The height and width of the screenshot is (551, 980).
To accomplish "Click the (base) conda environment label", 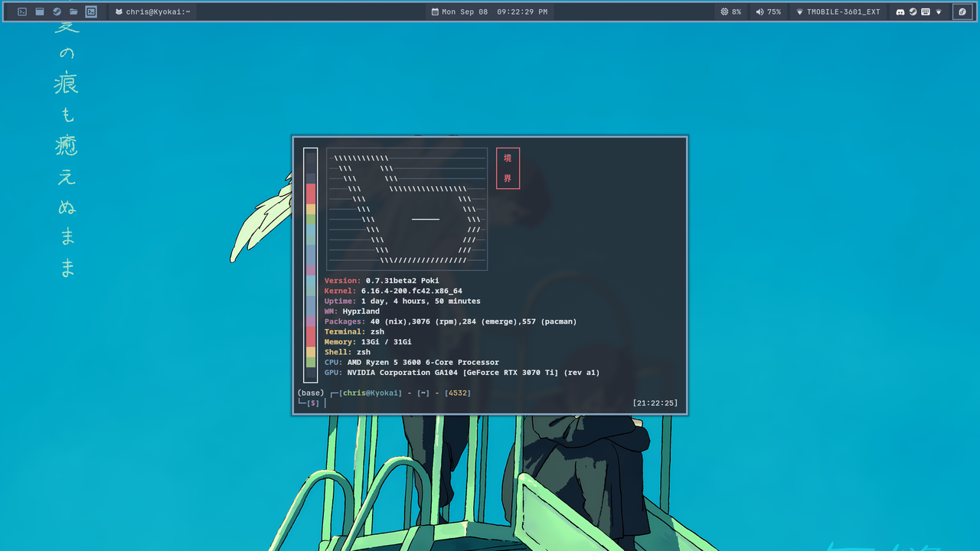I will (310, 393).
